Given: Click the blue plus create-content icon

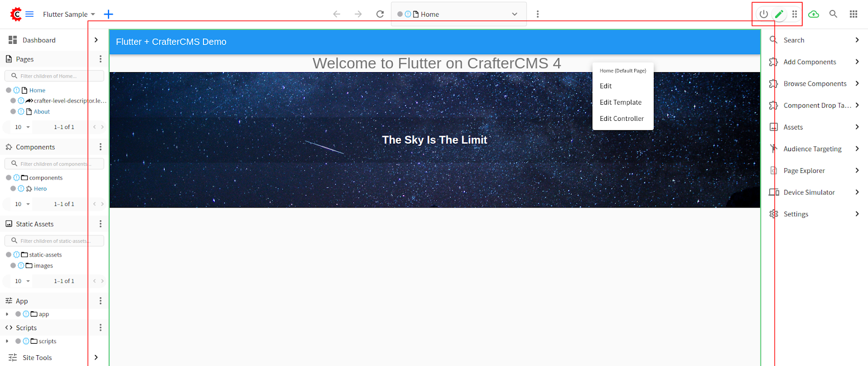Looking at the screenshot, I should coord(108,14).
